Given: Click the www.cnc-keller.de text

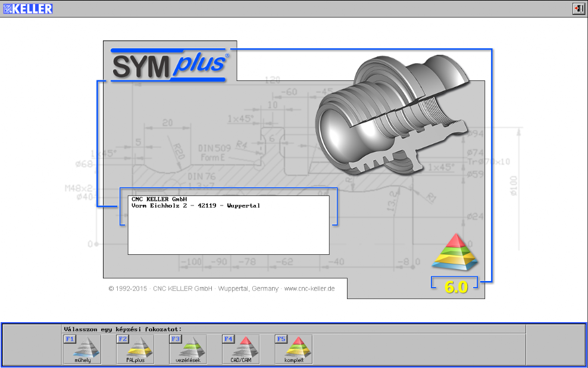Looking at the screenshot, I should pyautogui.click(x=309, y=288).
